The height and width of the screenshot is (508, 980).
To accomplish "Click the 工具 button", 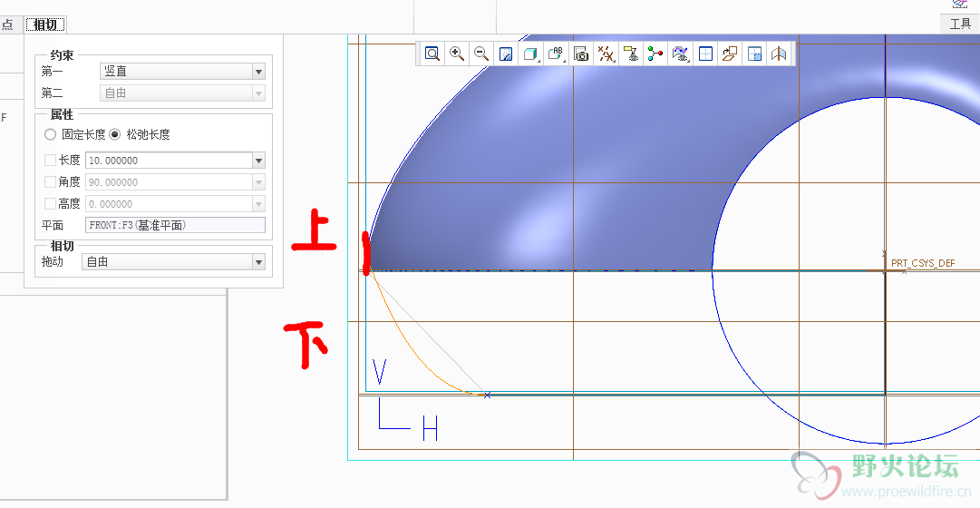I will coord(960,24).
